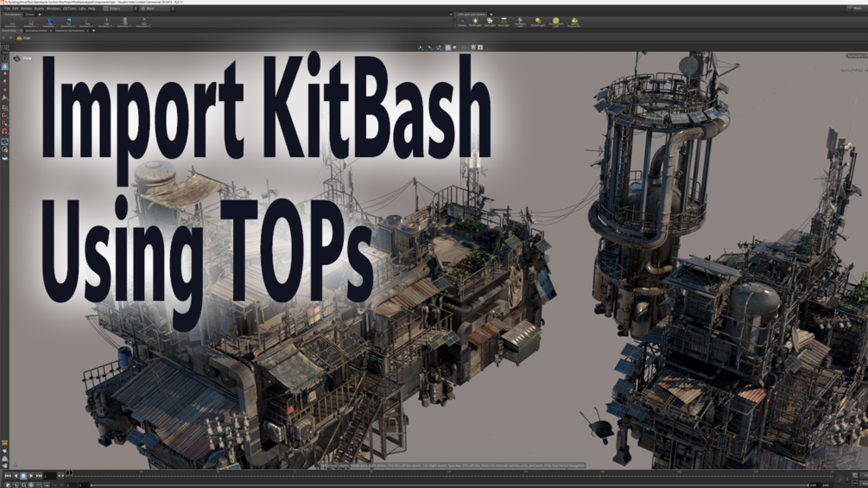Open the Solaris desktop dropdown
The image size is (868, 488).
pyautogui.click(x=118, y=9)
